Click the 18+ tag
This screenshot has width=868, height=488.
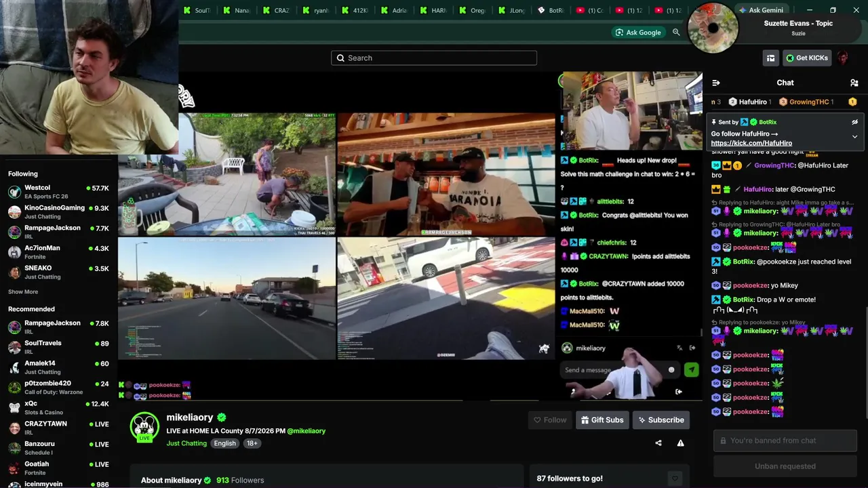point(252,443)
